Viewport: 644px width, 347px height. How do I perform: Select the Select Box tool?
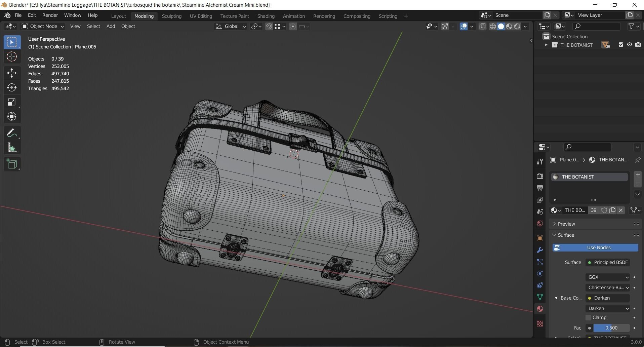click(12, 42)
